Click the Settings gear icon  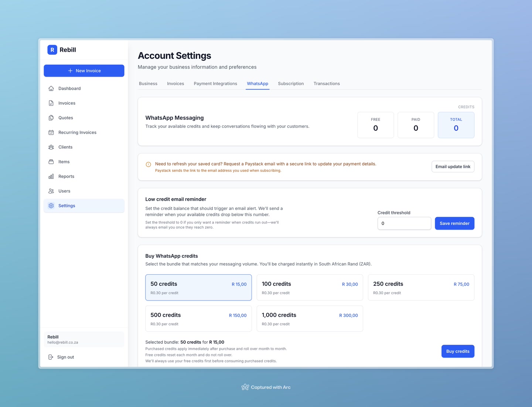pyautogui.click(x=51, y=206)
